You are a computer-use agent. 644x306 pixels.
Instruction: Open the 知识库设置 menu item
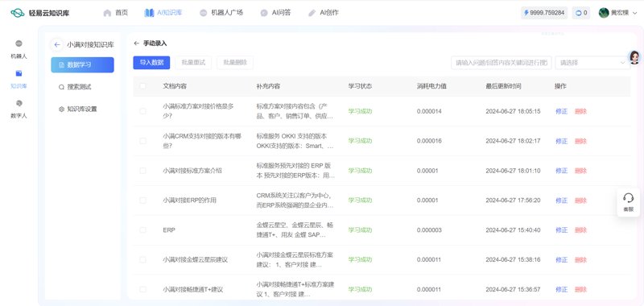(x=82, y=110)
